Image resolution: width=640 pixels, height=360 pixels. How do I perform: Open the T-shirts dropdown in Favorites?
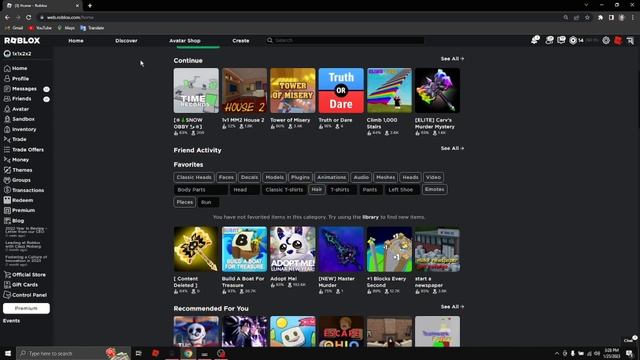342,190
